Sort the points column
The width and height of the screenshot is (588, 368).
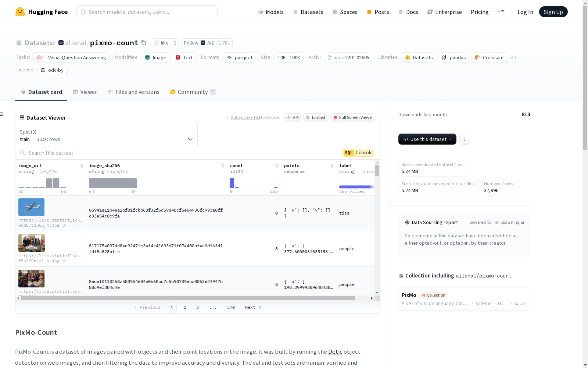pos(332,166)
